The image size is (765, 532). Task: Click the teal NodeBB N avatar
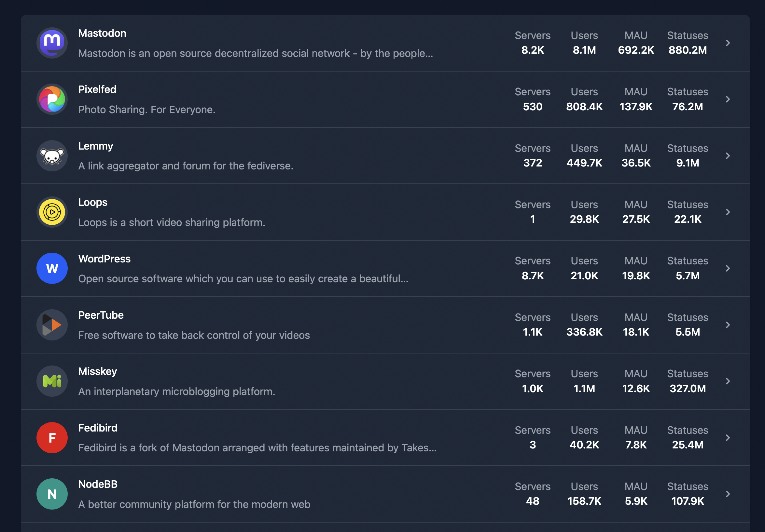click(52, 494)
